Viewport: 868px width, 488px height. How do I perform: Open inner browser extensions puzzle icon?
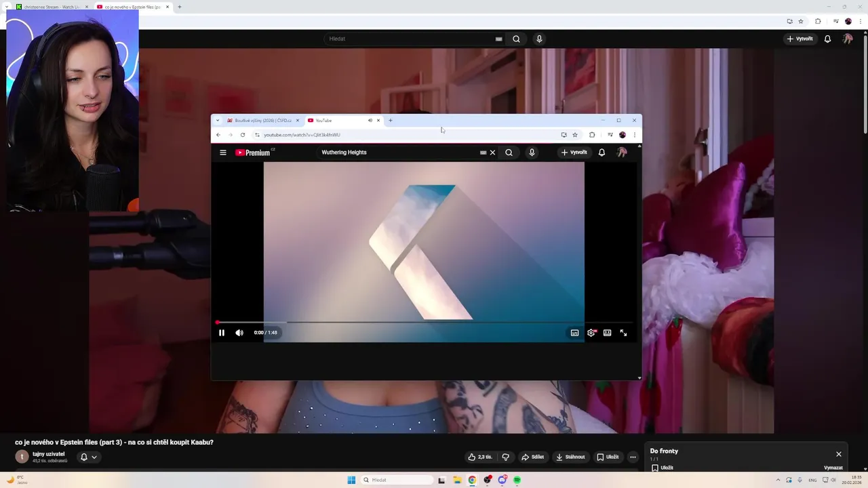pos(592,135)
